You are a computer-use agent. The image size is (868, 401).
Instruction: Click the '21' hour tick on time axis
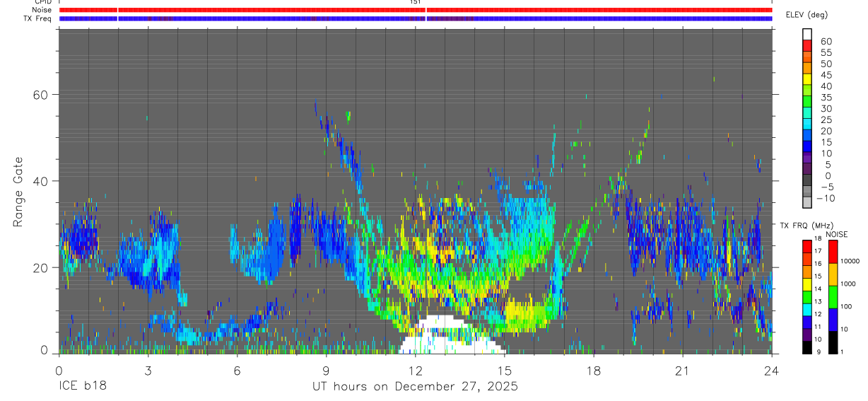coord(682,370)
